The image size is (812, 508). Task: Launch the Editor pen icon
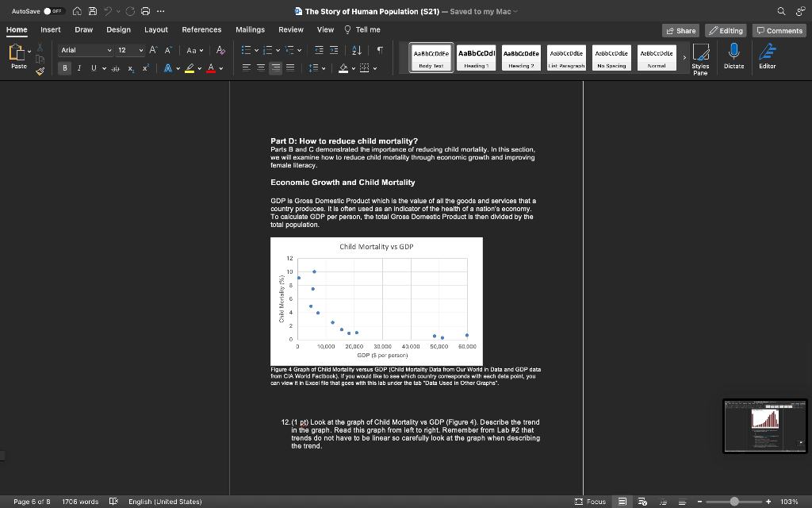(x=767, y=56)
